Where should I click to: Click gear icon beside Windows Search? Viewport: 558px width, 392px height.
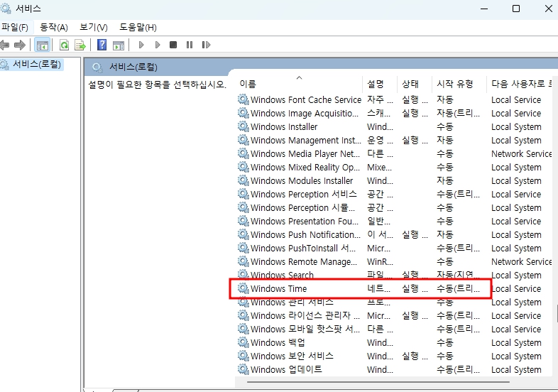244,275
